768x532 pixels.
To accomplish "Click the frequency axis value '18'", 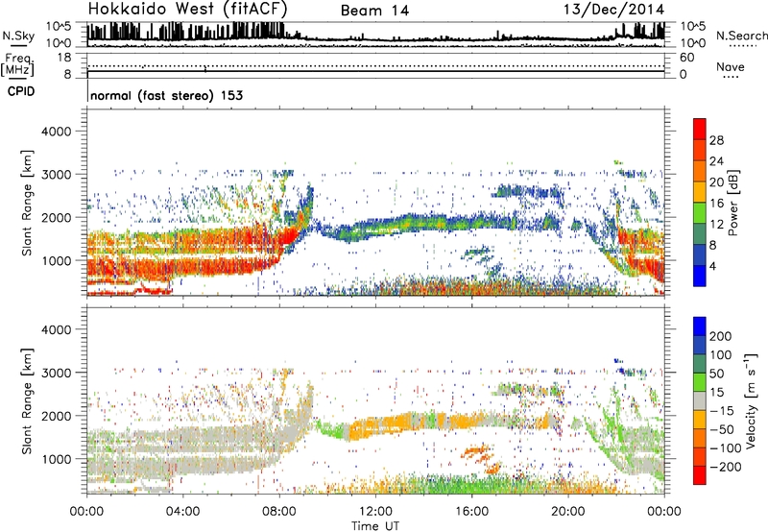I will click(x=64, y=58).
